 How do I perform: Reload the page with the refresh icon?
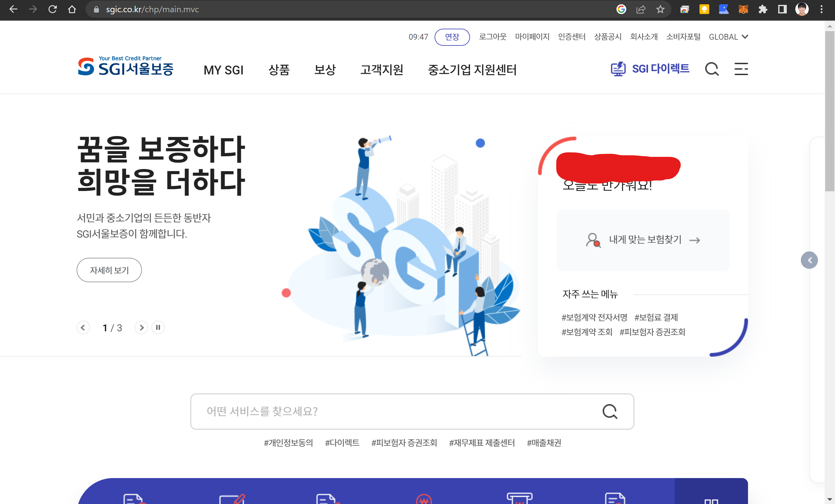click(x=52, y=9)
